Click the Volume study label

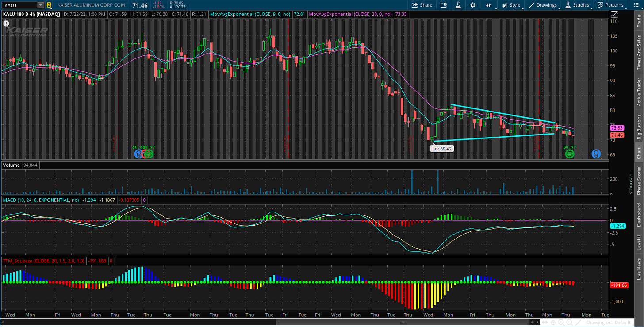(x=11, y=165)
